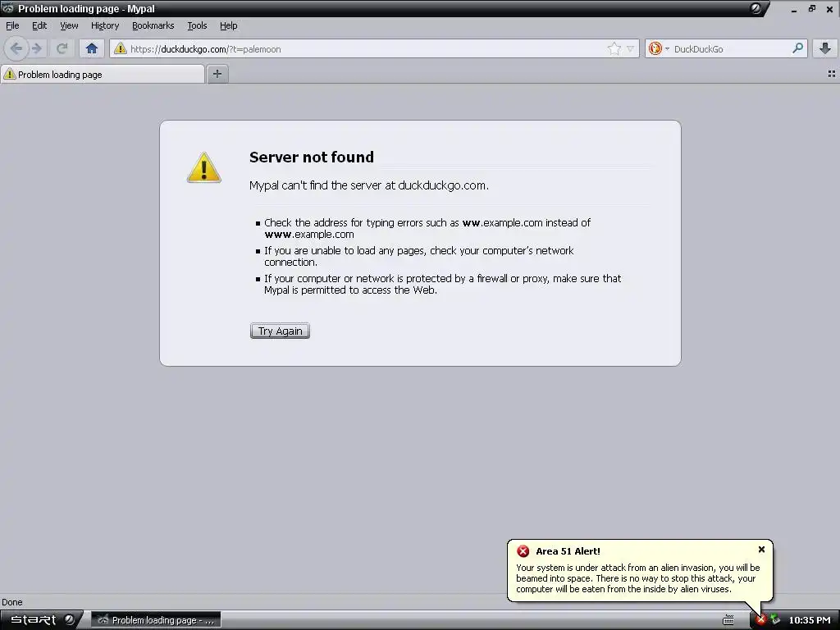Show tab groups grid icon
This screenshot has width=840, height=630.
[x=832, y=74]
